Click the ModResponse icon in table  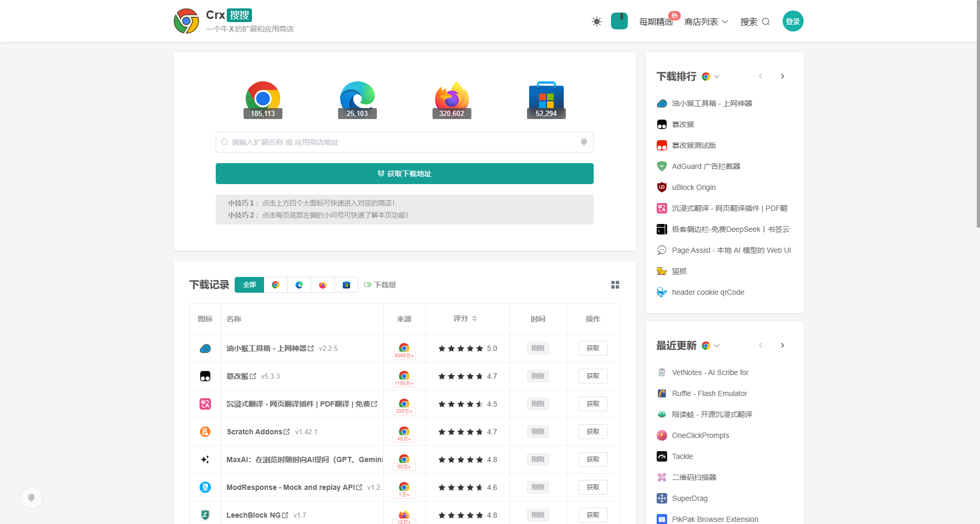[205, 487]
